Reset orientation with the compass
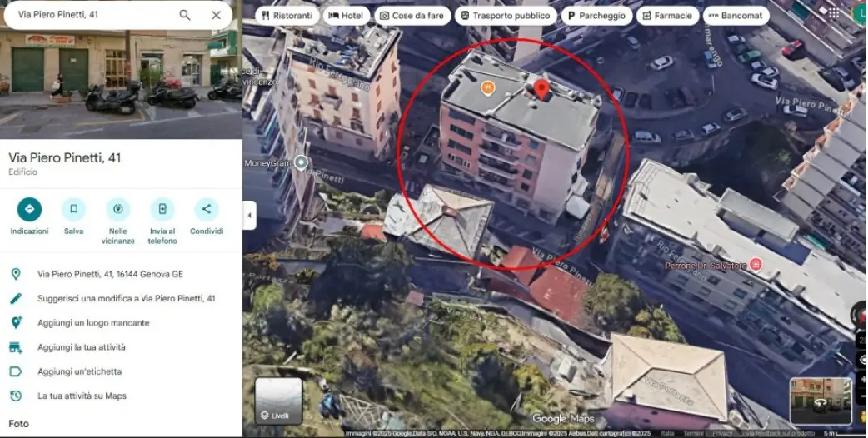 tap(861, 315)
